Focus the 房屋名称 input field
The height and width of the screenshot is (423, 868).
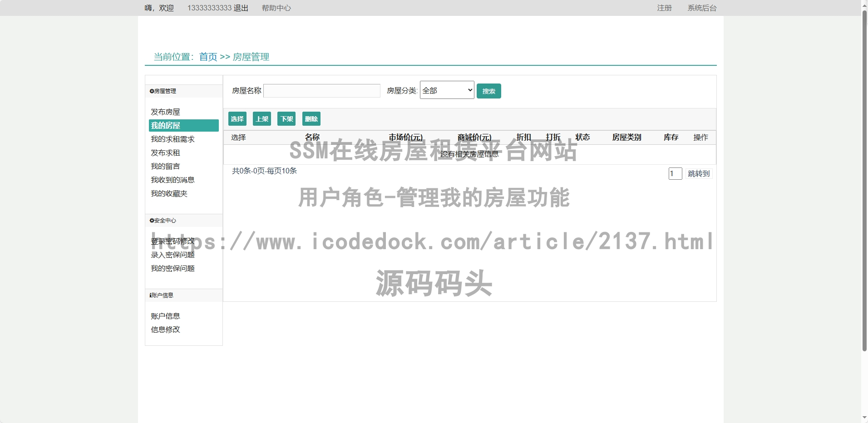(322, 91)
